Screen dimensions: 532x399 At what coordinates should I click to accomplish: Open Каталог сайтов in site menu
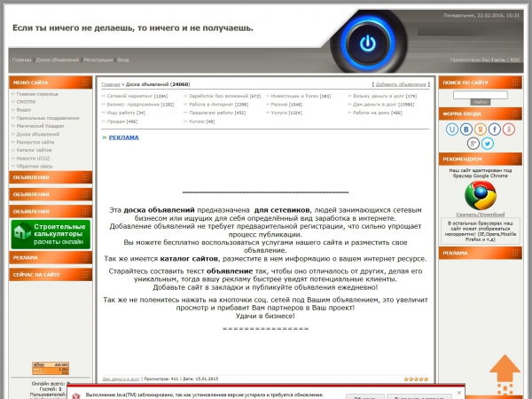coord(35,150)
